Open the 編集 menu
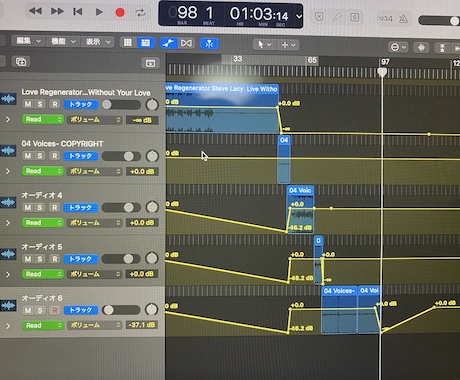 [x=29, y=41]
